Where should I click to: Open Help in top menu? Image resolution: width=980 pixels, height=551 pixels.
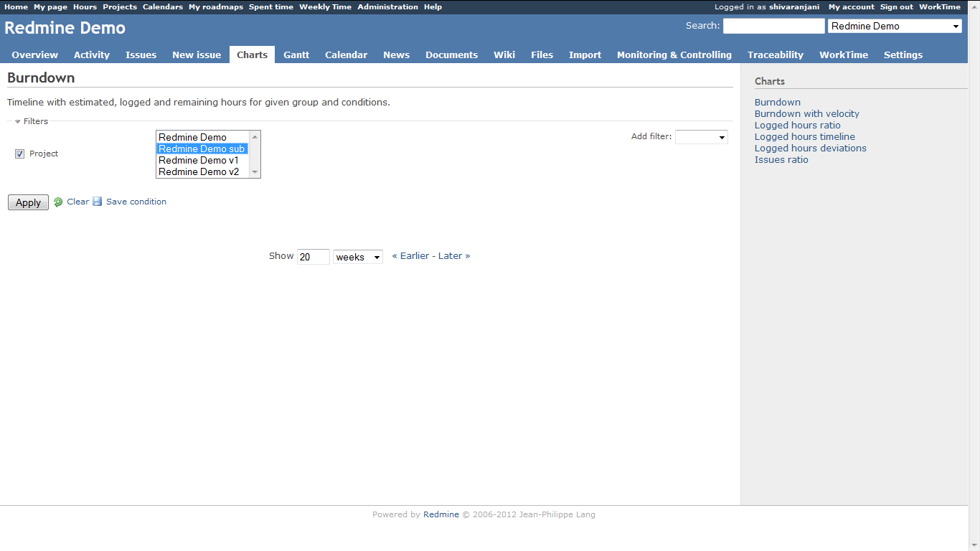433,6
